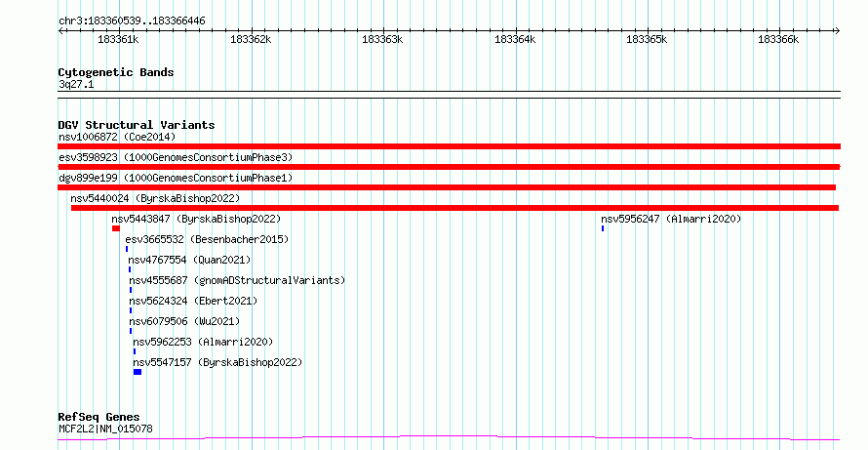Select the red bar for nsv1006872

click(x=449, y=146)
